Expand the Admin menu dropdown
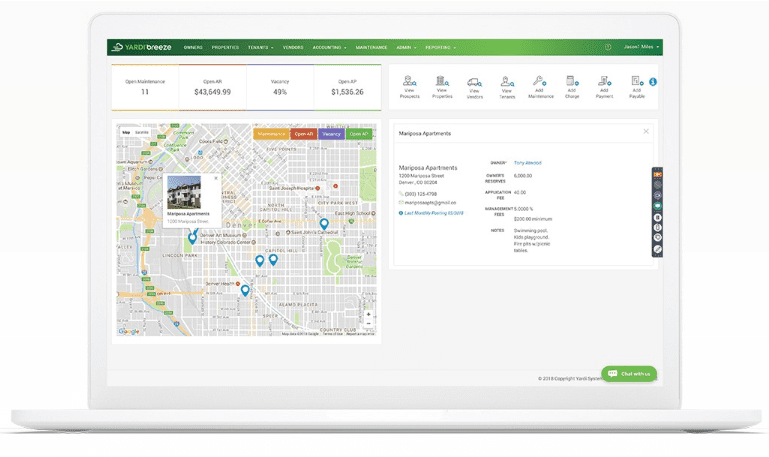769x457 pixels. (406, 48)
